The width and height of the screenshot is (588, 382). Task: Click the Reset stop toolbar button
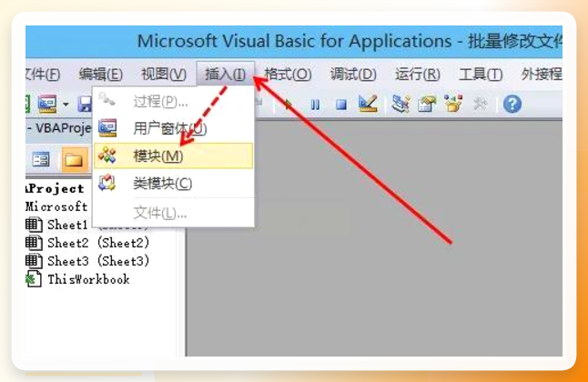tap(340, 105)
